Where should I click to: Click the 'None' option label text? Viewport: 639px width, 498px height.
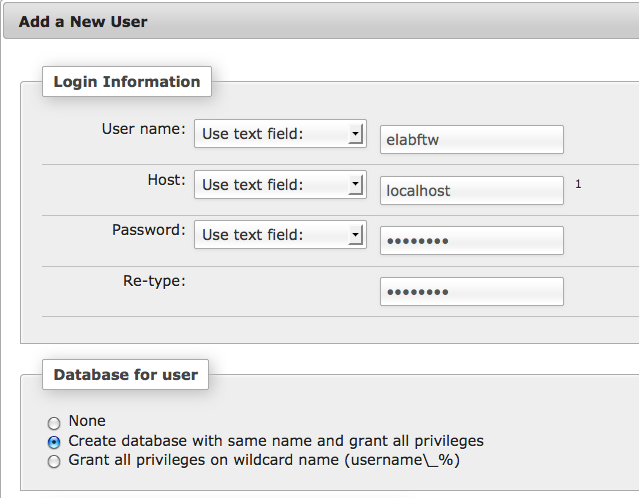pos(87,421)
